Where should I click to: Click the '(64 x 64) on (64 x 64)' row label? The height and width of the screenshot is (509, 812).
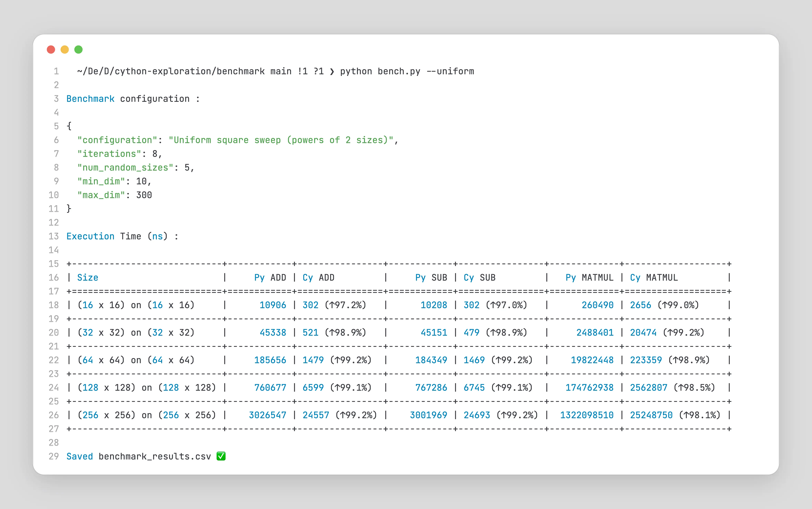[x=136, y=360]
